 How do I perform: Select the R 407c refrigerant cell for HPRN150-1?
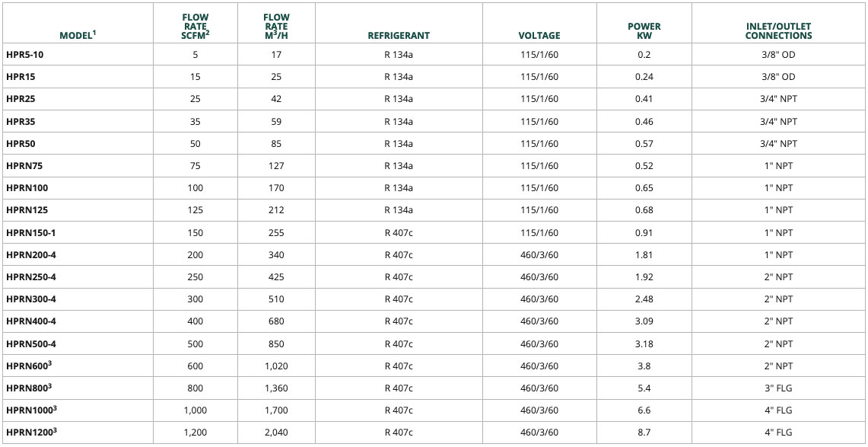(399, 233)
